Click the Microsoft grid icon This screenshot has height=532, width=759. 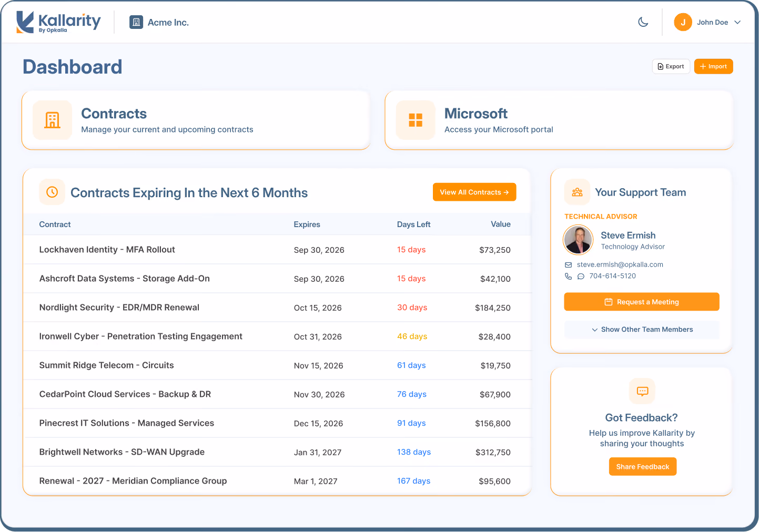click(x=416, y=120)
